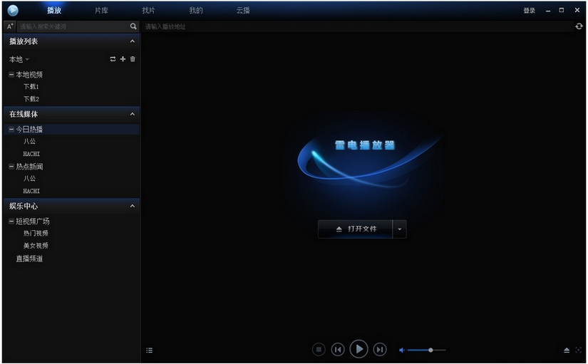Collapse the 播放列表 section

133,41
